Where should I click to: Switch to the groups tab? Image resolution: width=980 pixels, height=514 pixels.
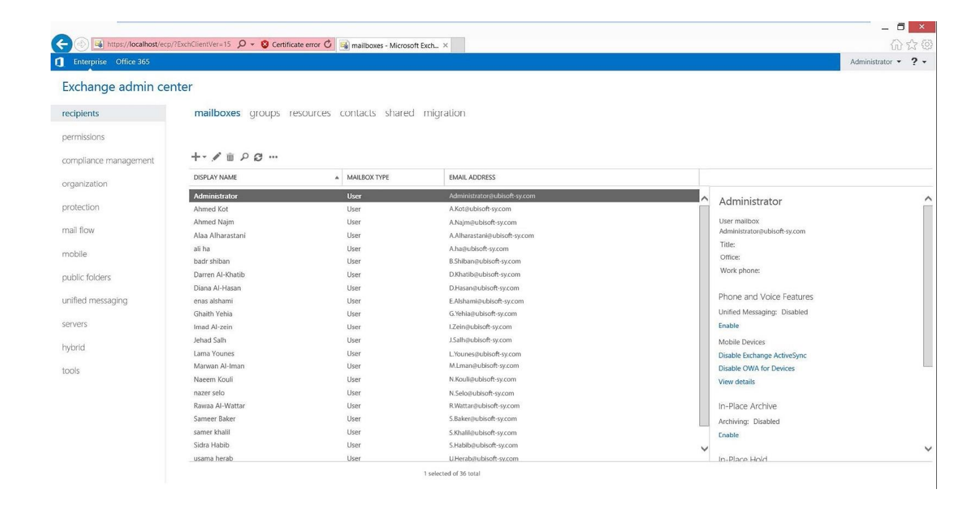(x=264, y=113)
